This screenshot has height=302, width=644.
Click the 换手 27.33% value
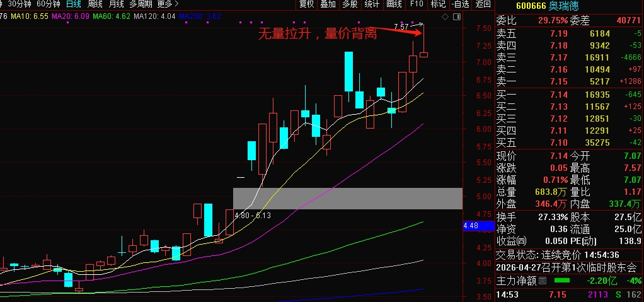tap(553, 217)
